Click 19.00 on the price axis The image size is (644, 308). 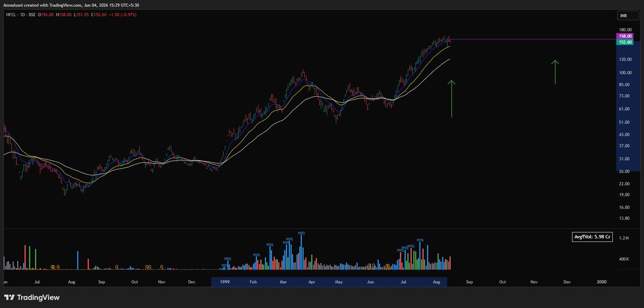pyautogui.click(x=624, y=195)
